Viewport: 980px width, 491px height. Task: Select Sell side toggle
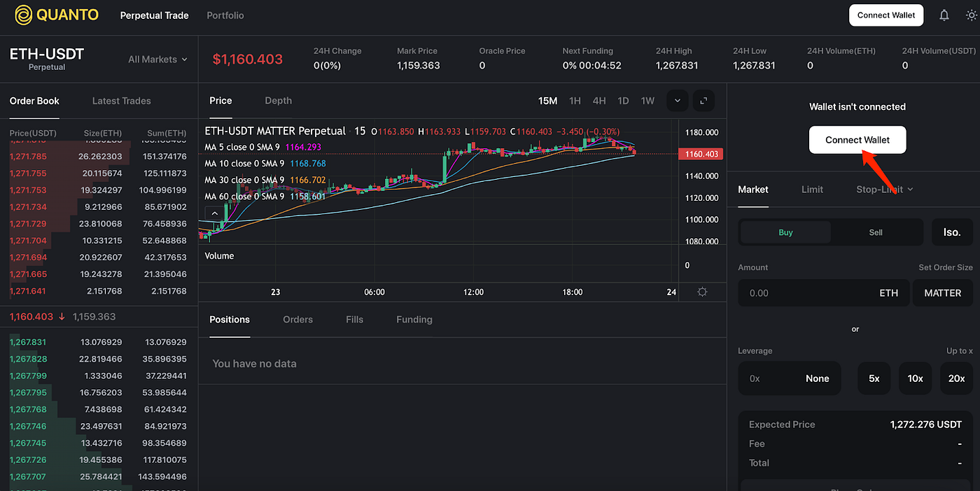click(876, 232)
